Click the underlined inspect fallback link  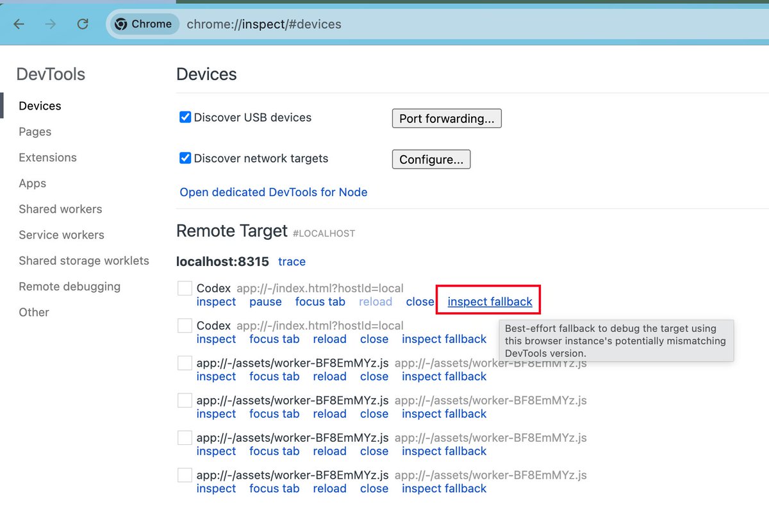point(490,302)
